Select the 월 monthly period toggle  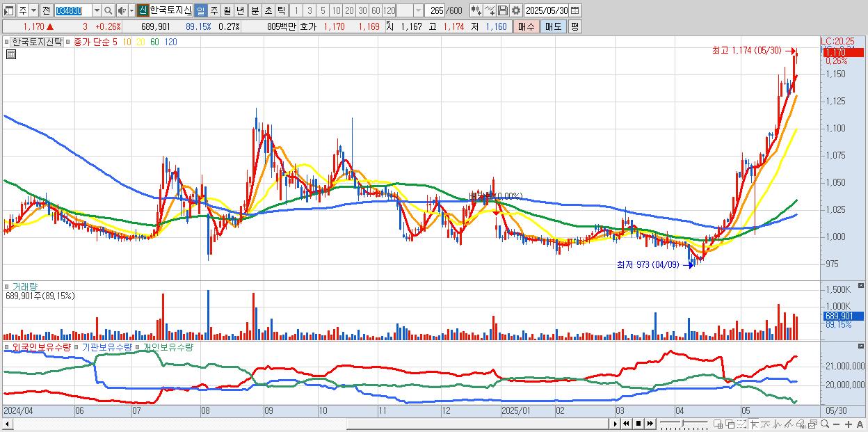click(227, 10)
